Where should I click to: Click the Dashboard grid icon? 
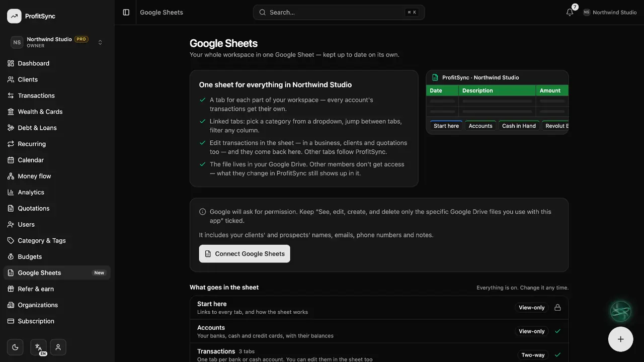coord(11,63)
